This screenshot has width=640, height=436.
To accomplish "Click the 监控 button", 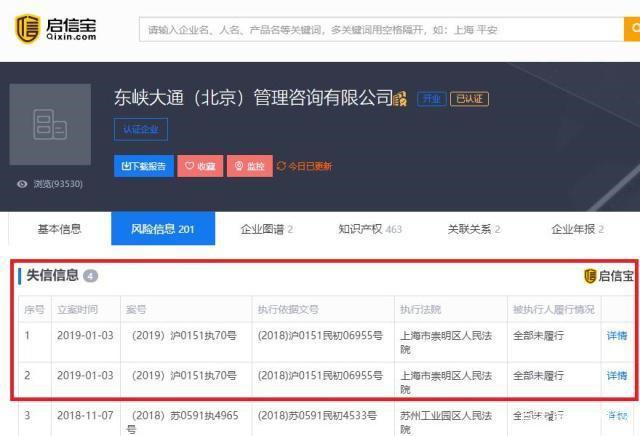I will (250, 166).
